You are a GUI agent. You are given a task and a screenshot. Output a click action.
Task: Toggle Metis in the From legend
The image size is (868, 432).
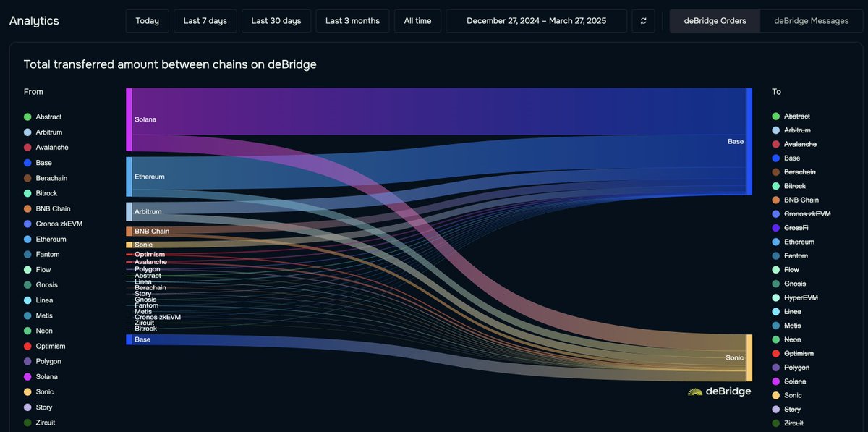point(38,315)
